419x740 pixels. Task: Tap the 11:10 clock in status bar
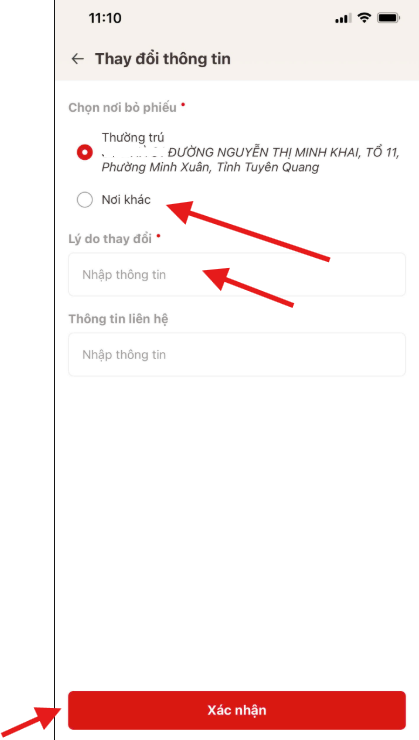click(105, 18)
